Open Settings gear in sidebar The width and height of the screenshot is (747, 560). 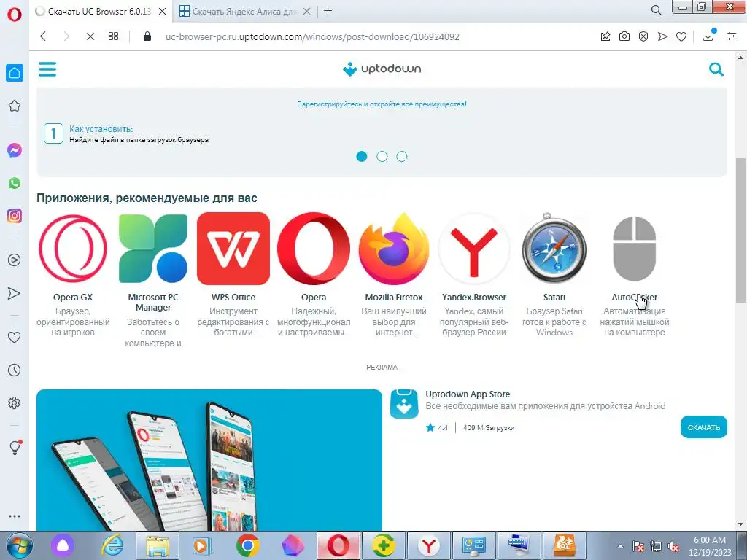[15, 402]
